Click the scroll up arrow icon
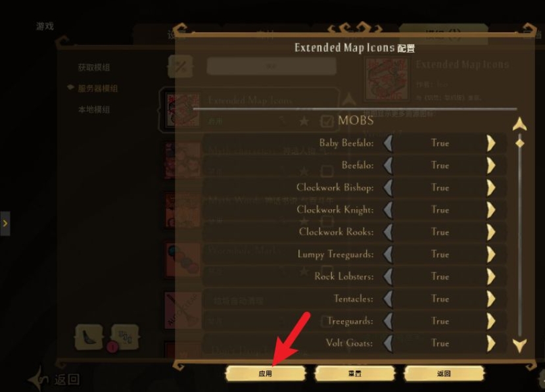The height and width of the screenshot is (392, 545). pyautogui.click(x=519, y=124)
